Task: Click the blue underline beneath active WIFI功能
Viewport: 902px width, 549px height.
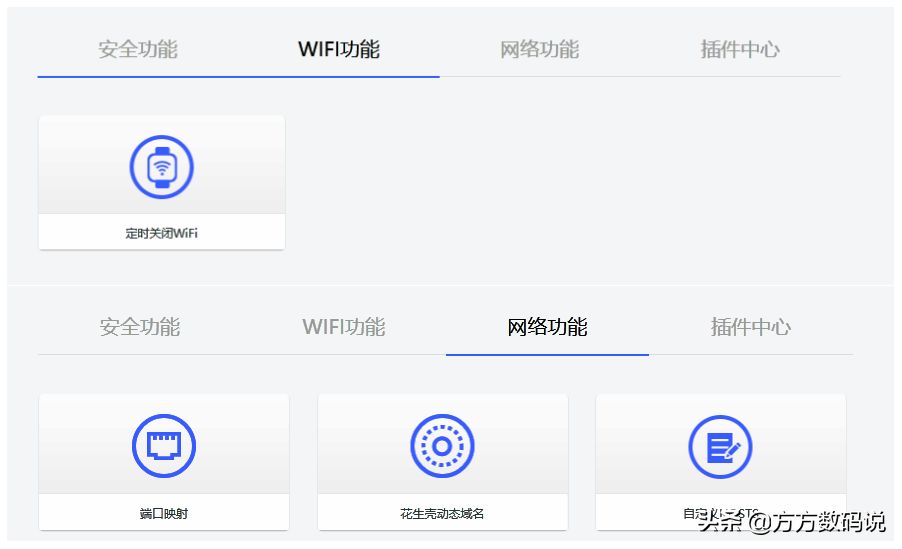Action: tap(239, 77)
